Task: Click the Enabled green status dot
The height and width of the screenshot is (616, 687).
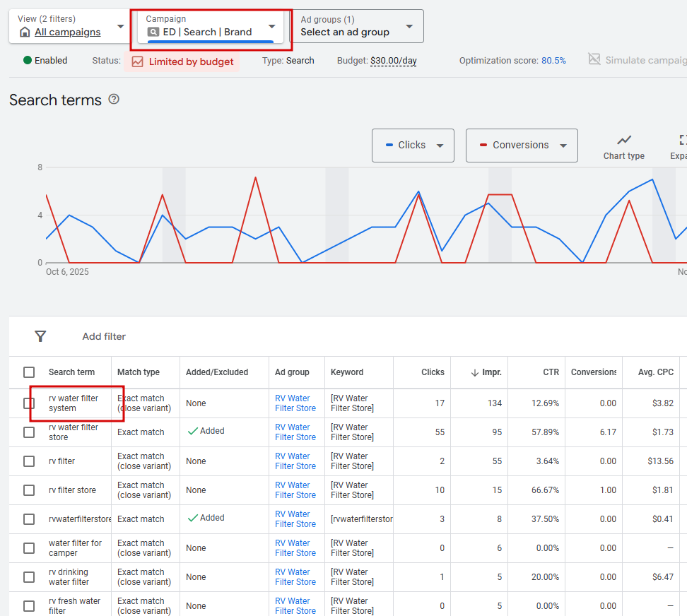Action: [28, 60]
